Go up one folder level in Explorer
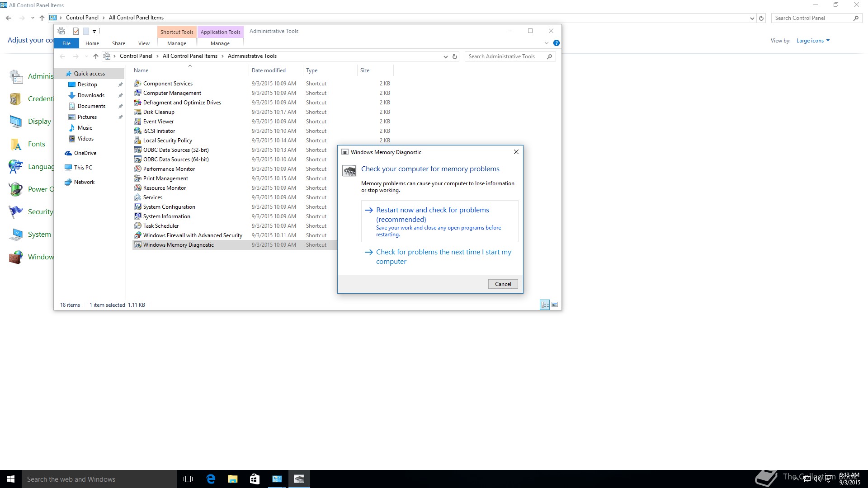The width and height of the screenshot is (868, 488). pyautogui.click(x=95, y=56)
